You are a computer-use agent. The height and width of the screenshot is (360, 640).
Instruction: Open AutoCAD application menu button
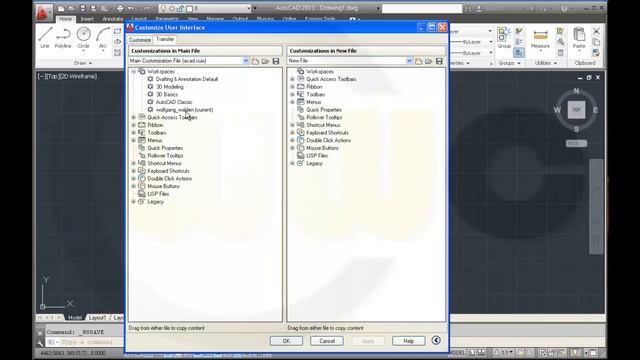tap(43, 12)
